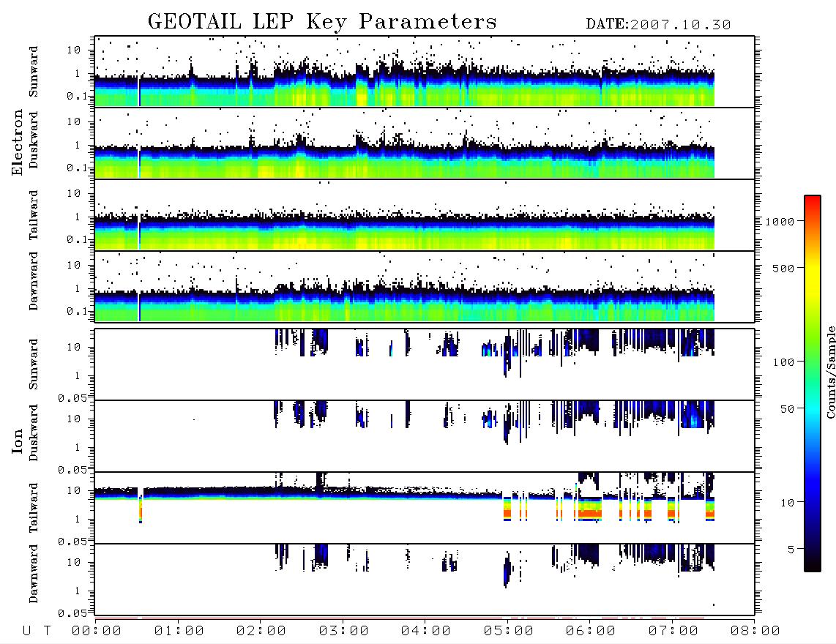Click the 0.05 tick of Ion Dawnward panel

click(x=72, y=613)
